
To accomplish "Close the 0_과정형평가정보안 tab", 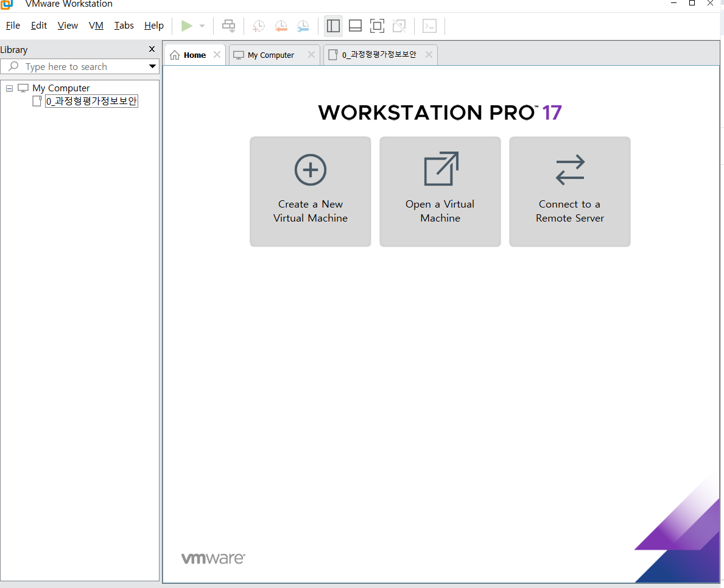I will click(429, 55).
